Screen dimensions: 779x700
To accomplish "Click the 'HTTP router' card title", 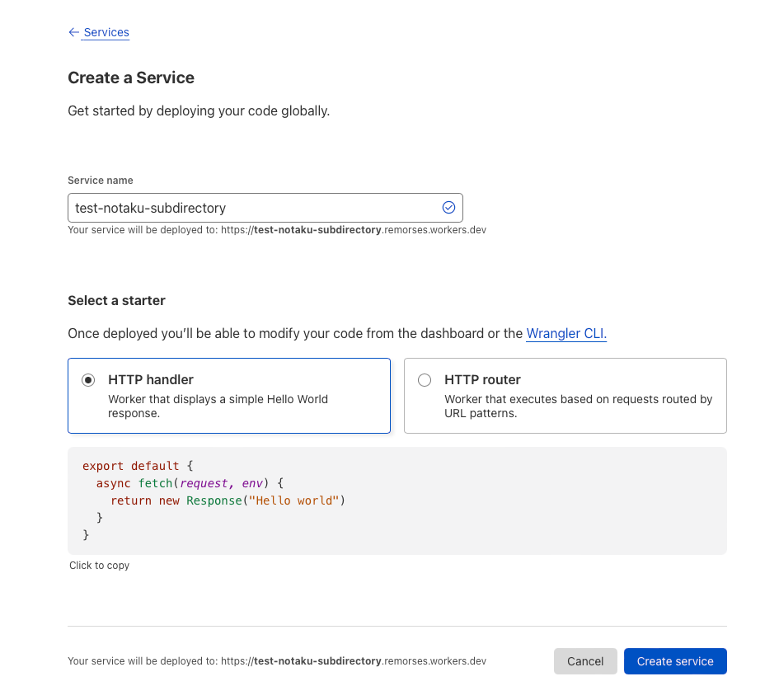I will tap(482, 379).
